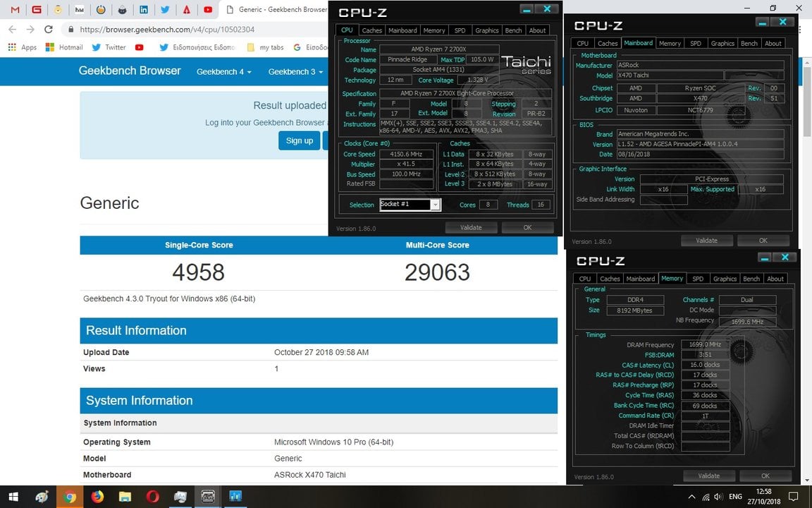Open the Socket #1 selection dropdown
The image size is (812, 508).
(x=410, y=204)
